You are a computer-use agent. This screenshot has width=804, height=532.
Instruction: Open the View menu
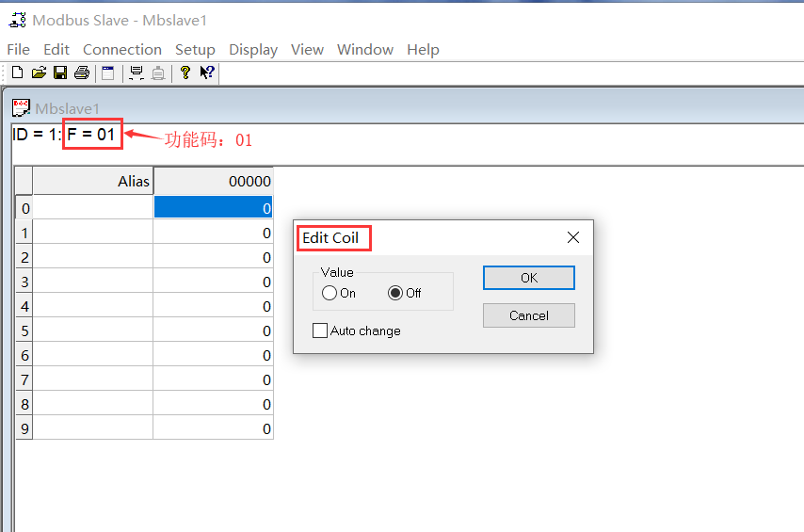coord(307,49)
